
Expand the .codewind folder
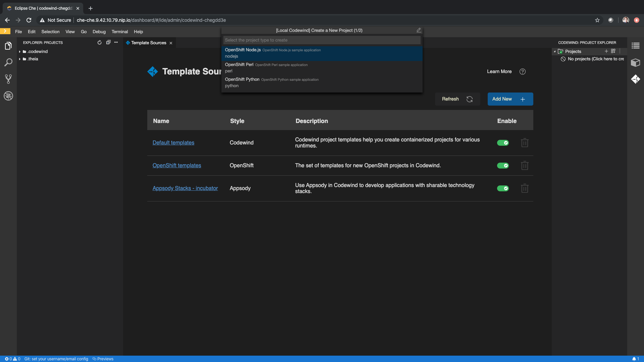point(19,51)
